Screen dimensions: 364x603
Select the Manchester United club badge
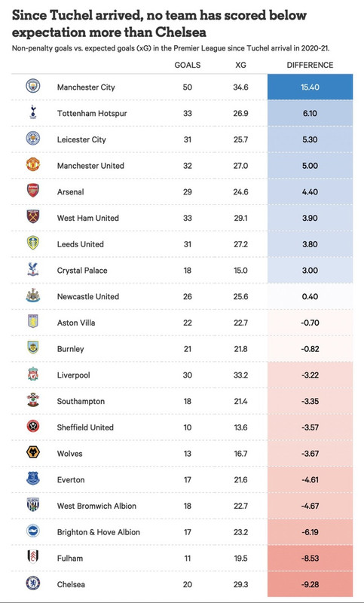click(x=33, y=164)
